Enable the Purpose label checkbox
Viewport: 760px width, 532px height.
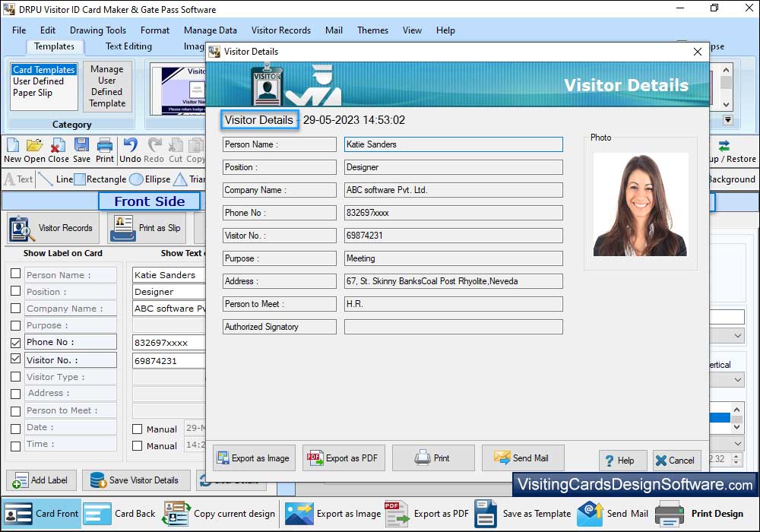click(x=15, y=325)
